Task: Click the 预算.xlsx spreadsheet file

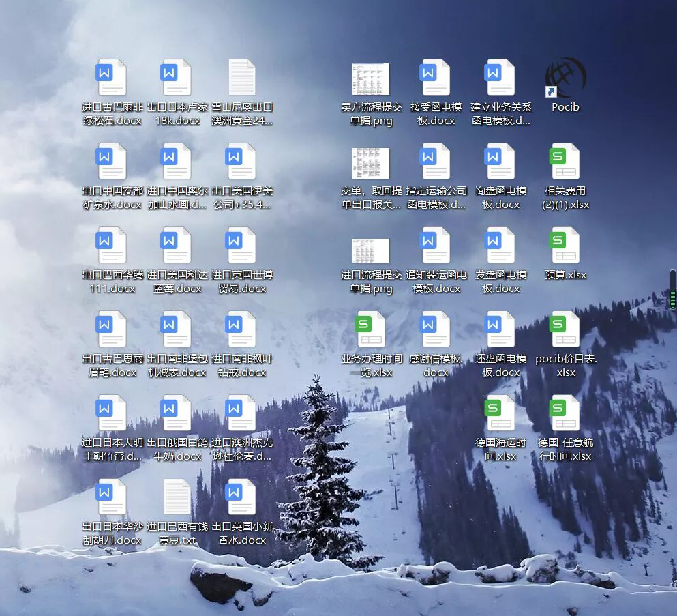Action: (x=565, y=246)
